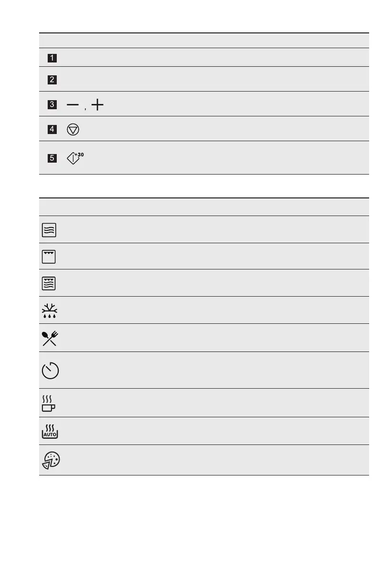Click the number 1 badge
Screen dimensions: 392x568
52,58
